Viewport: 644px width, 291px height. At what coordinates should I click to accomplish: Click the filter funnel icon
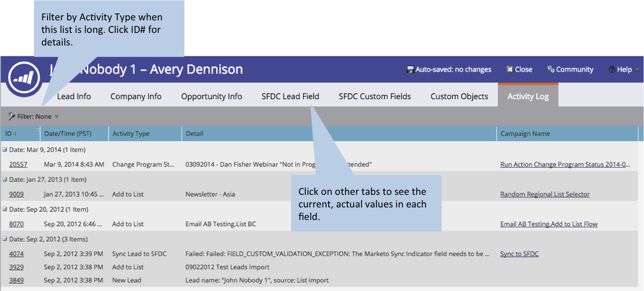click(12, 116)
